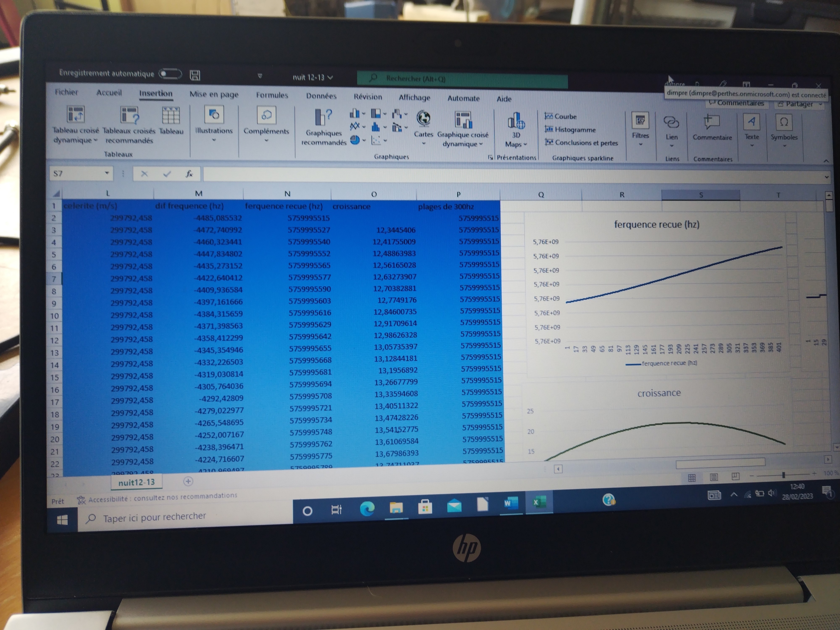Image resolution: width=840 pixels, height=630 pixels.
Task: Insert a Courbe sparkline
Action: coord(561,117)
